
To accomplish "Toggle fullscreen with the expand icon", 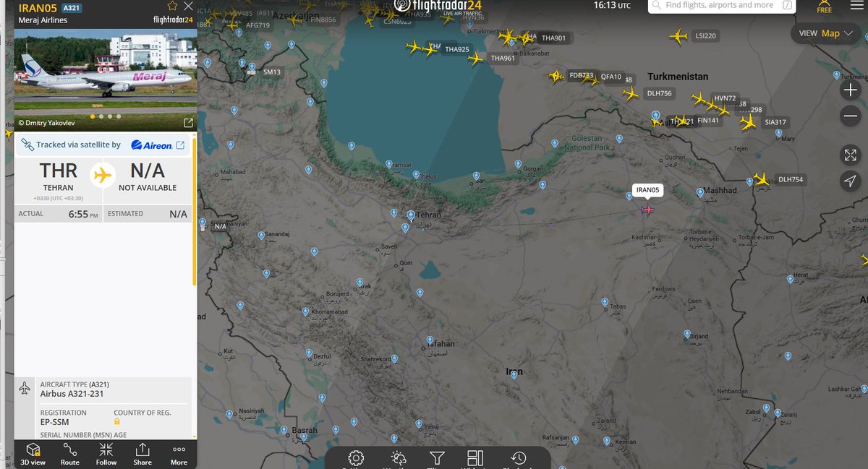I will pos(851,154).
